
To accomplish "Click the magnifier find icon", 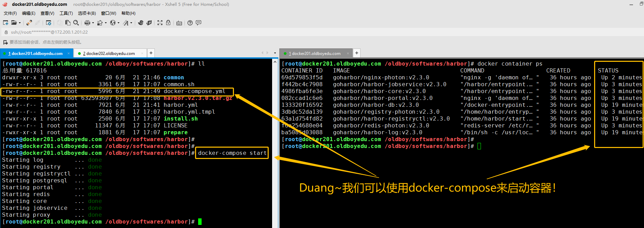I will pyautogui.click(x=76, y=23).
